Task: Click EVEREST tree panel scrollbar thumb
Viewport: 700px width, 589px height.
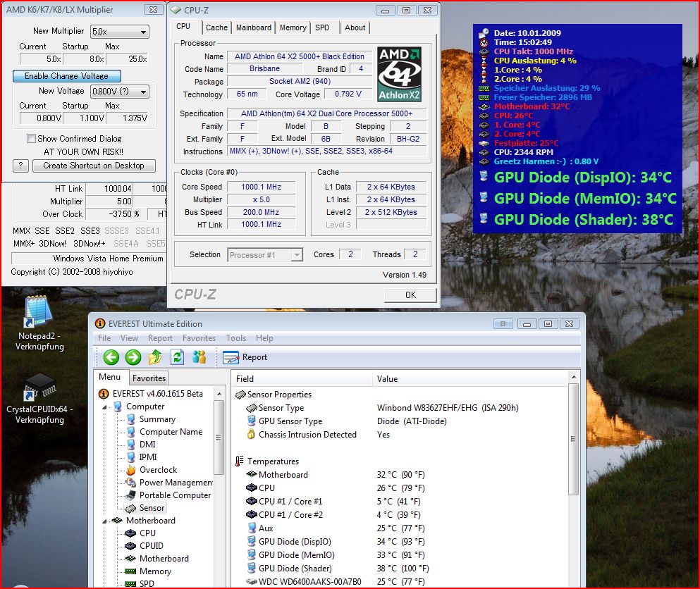Action: [x=219, y=438]
